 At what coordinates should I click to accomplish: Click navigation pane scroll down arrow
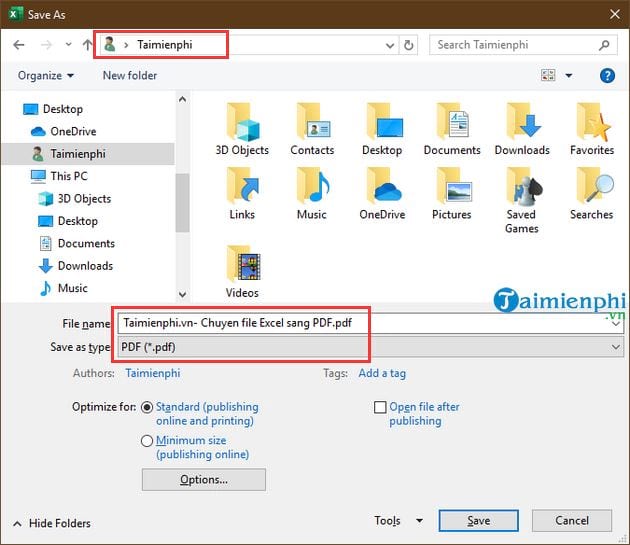click(x=182, y=295)
